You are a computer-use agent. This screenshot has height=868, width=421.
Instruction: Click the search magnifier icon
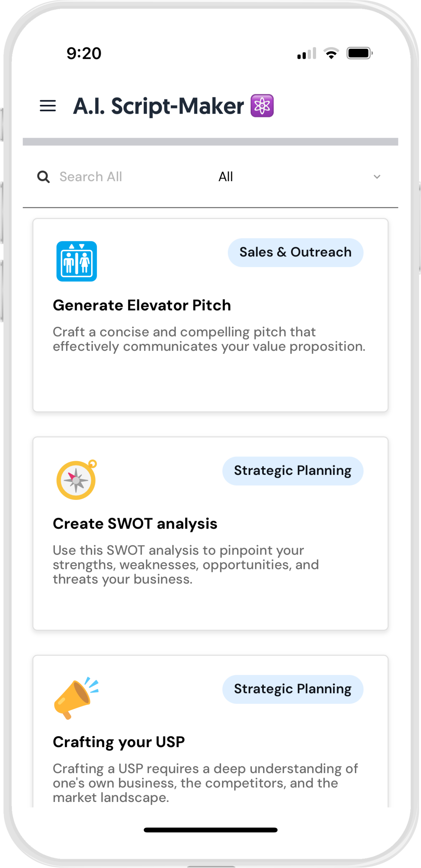[x=43, y=176]
